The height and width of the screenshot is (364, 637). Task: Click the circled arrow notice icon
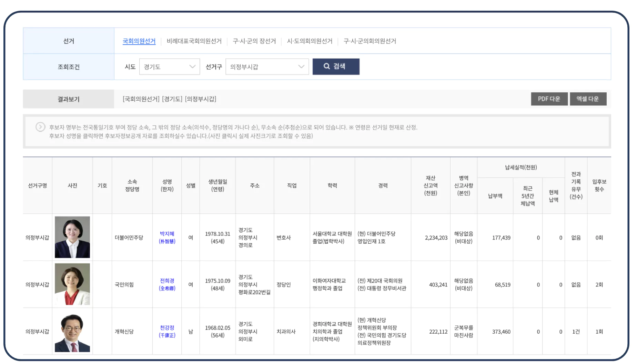40,127
